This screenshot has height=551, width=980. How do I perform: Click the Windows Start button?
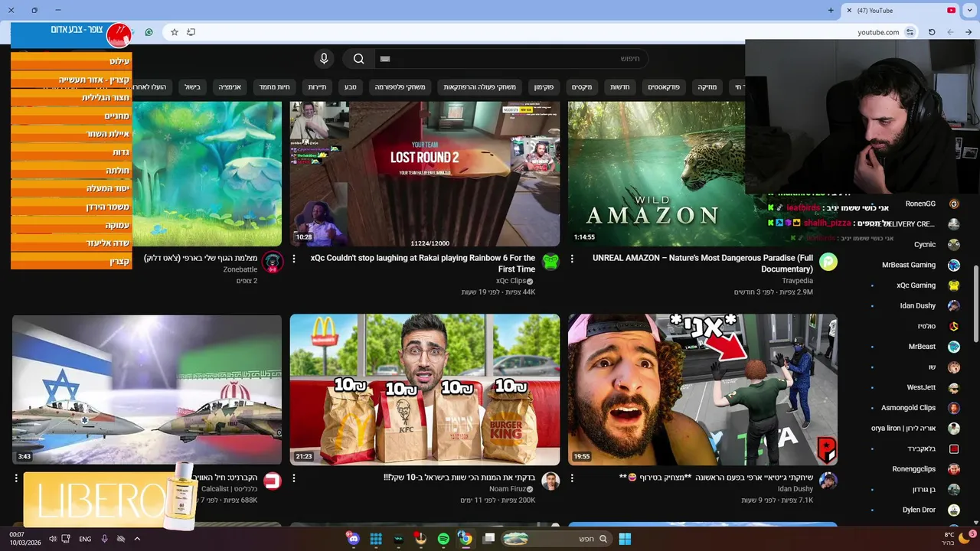[625, 539]
